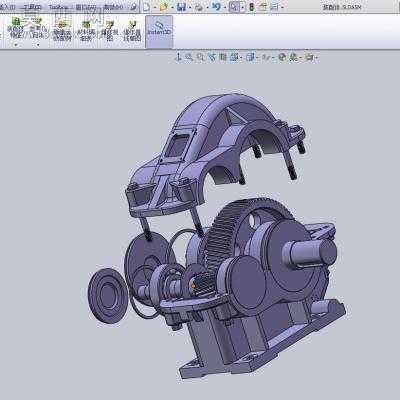Open the 帮助 (Help) menu

pyautogui.click(x=113, y=7)
